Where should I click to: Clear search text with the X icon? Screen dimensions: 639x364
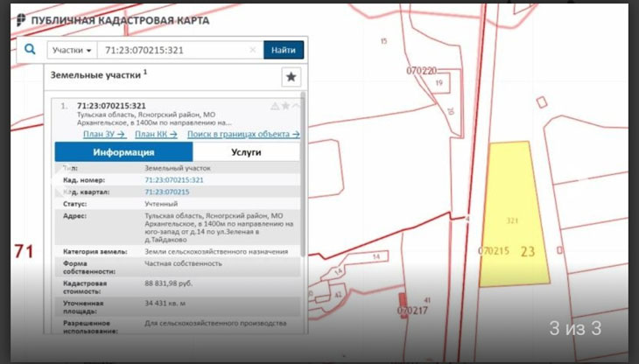point(253,50)
